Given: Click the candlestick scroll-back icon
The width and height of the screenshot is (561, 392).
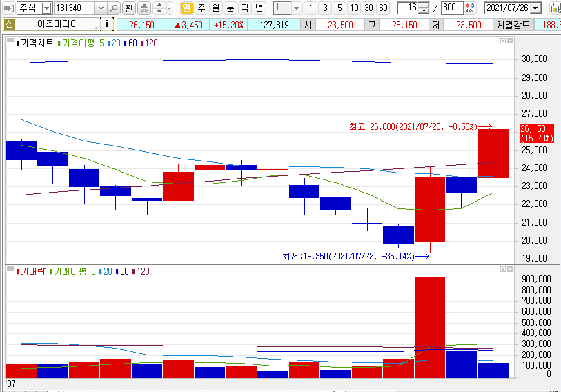Looking at the screenshot, I should [x=470, y=8].
